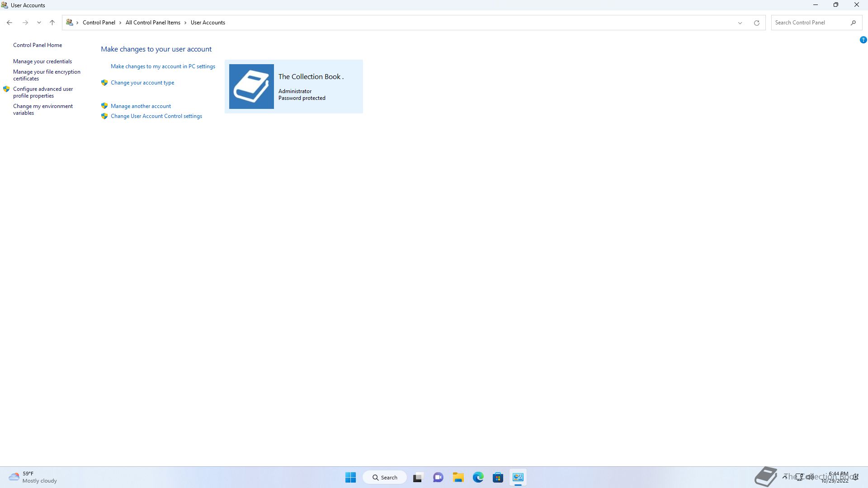Click the book account picture thumbnail

(x=251, y=86)
